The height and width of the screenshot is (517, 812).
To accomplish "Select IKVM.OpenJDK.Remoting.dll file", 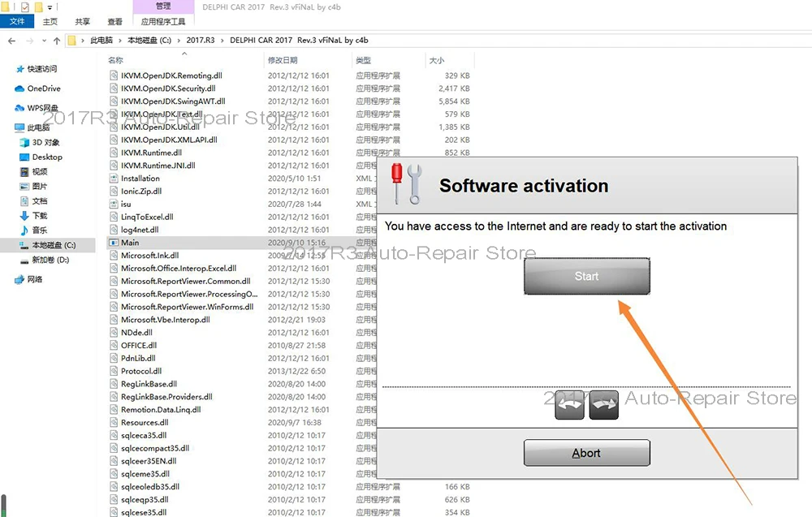I will tap(171, 75).
